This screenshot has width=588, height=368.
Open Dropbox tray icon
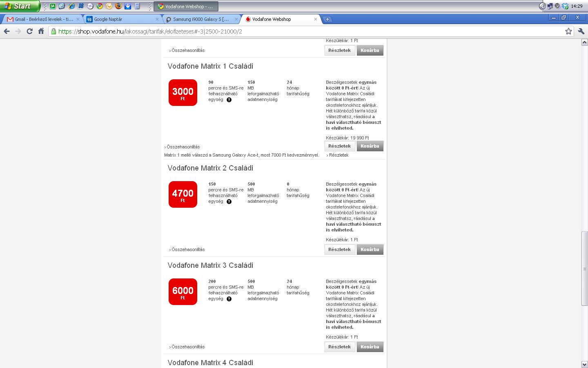coord(565,6)
